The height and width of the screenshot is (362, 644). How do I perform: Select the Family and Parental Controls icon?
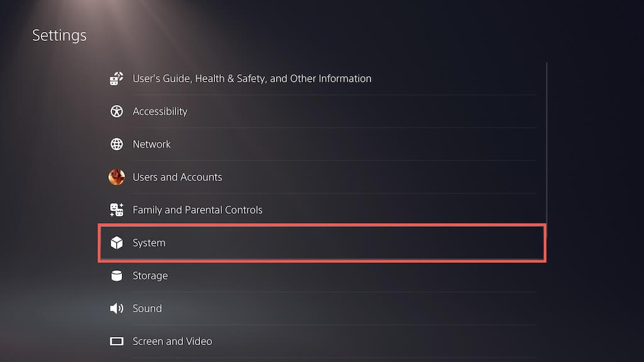[x=116, y=210]
